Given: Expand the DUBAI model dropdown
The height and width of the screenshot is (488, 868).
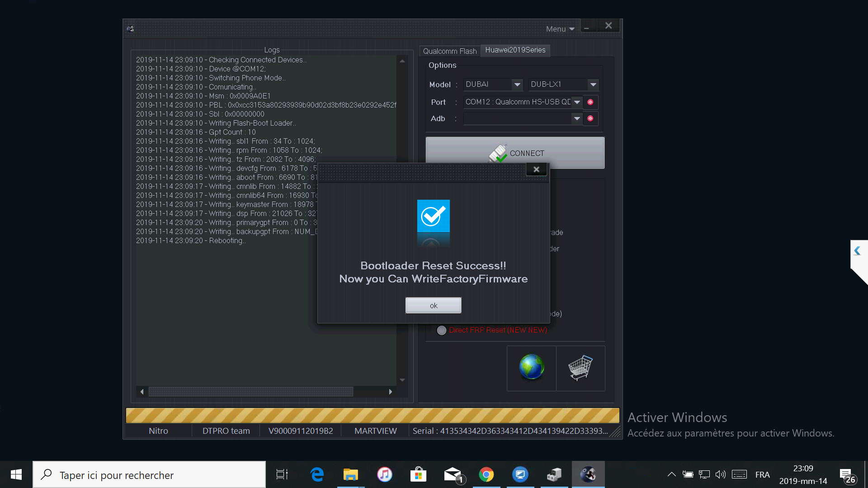Looking at the screenshot, I should click(517, 84).
